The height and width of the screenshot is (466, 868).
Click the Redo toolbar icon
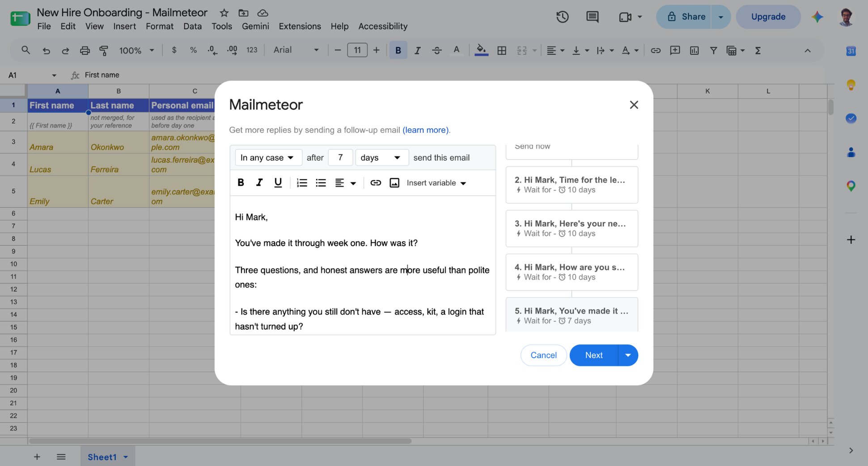[65, 50]
